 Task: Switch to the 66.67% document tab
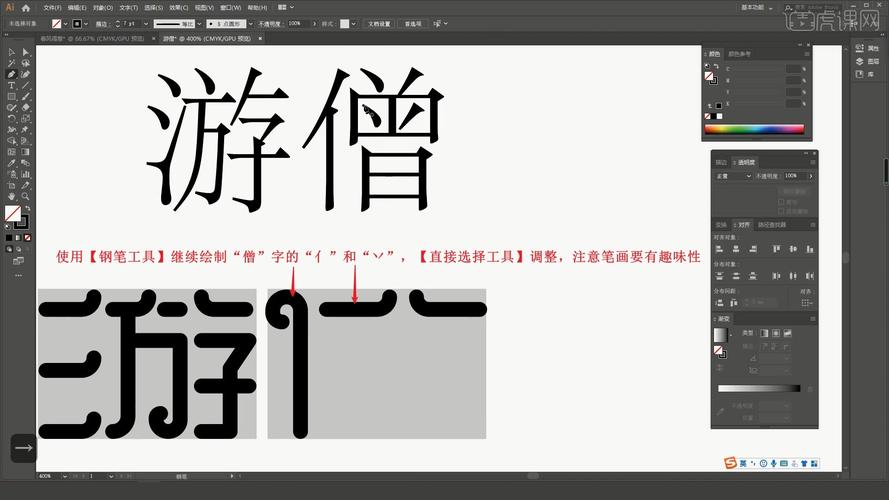pos(92,39)
